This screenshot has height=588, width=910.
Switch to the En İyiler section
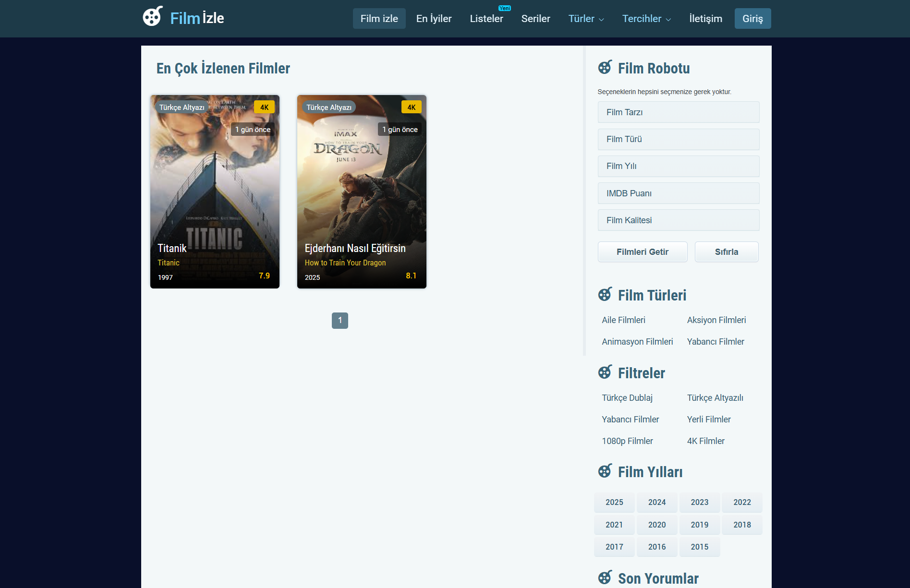434,19
